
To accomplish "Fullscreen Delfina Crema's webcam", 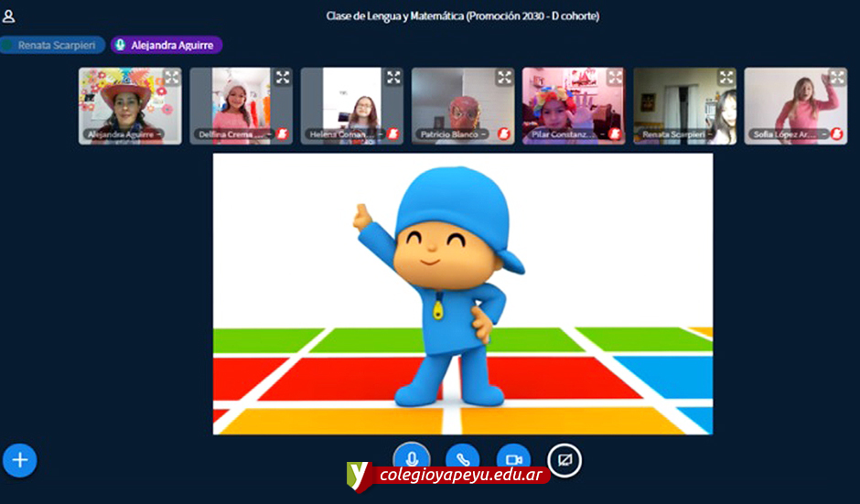I will 283,78.
